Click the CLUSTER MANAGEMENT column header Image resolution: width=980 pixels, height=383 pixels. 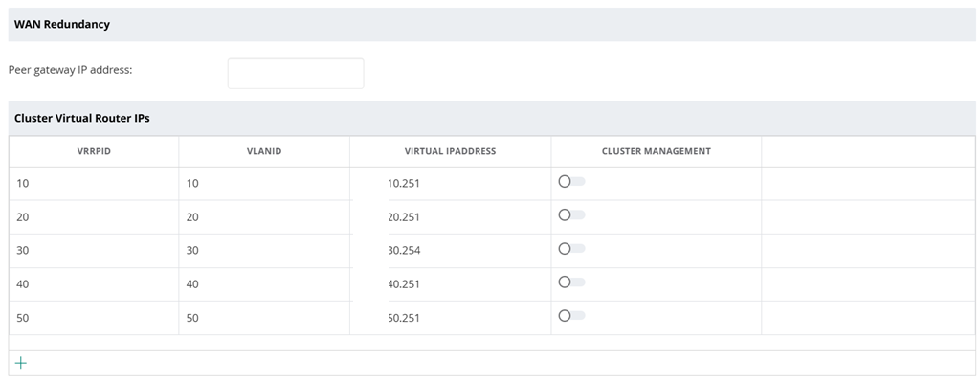656,151
